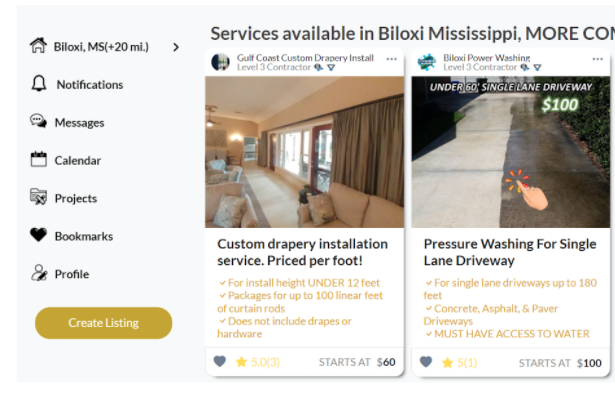The image size is (615, 407).
Task: Select the Messages menu item
Action: [79, 123]
